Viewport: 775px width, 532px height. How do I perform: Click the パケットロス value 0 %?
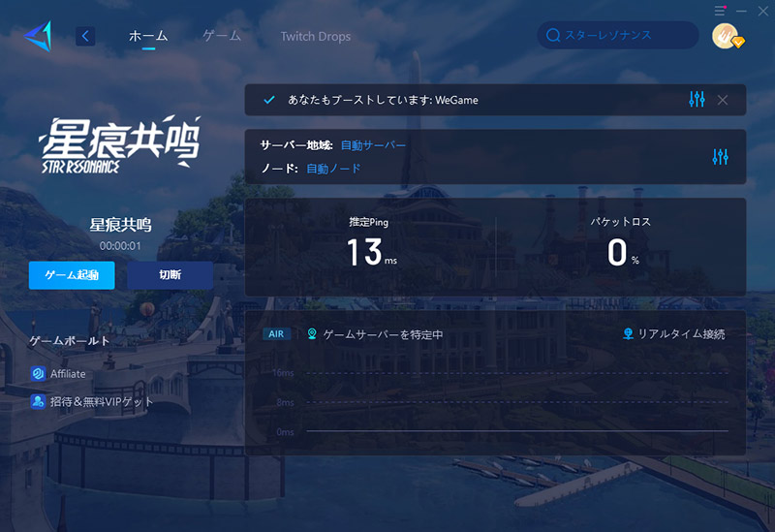622,252
